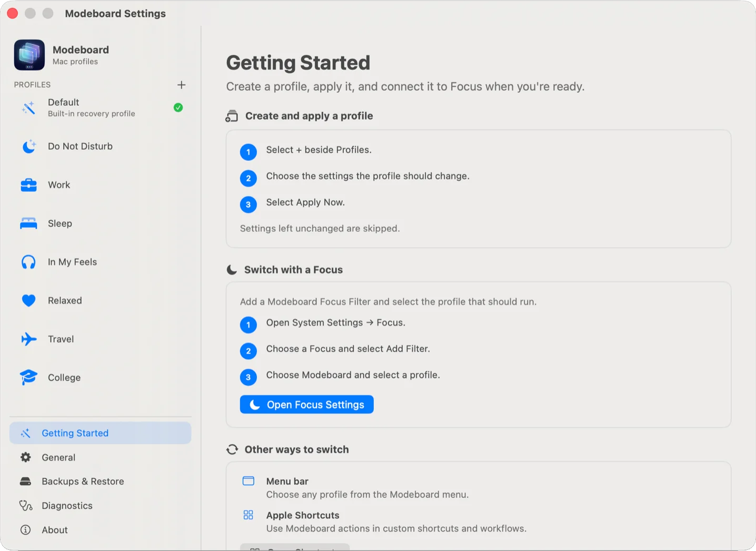Click the In My Feels headphones icon

pyautogui.click(x=28, y=262)
